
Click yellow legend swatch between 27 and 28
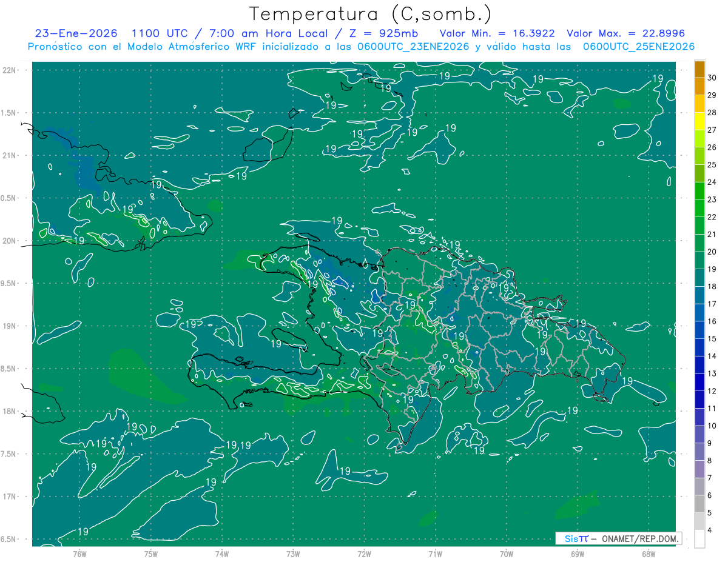coord(699,122)
